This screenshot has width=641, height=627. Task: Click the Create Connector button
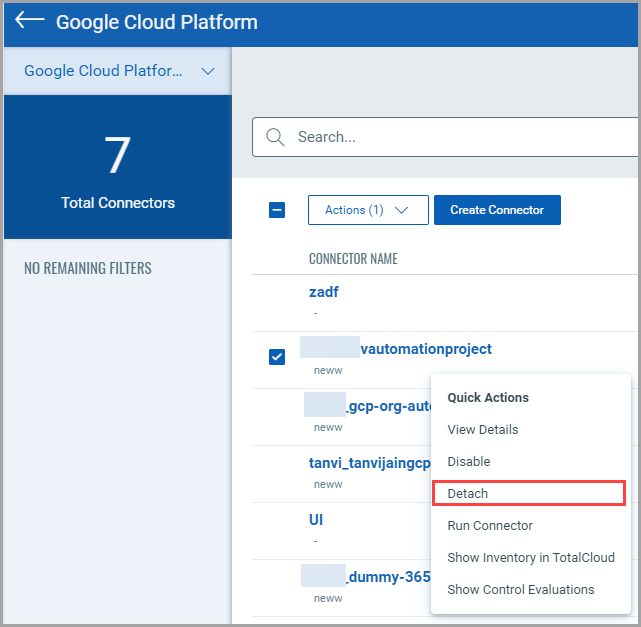pyautogui.click(x=497, y=210)
